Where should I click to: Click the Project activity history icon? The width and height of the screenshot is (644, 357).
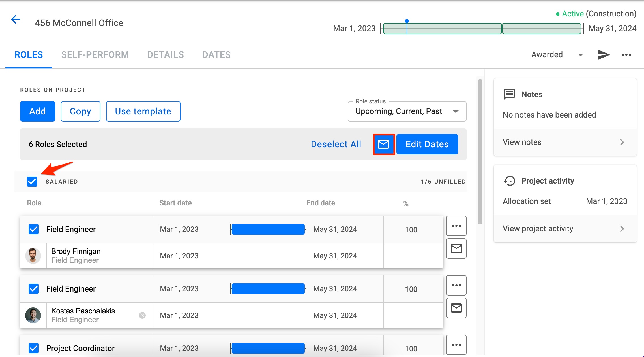point(509,181)
